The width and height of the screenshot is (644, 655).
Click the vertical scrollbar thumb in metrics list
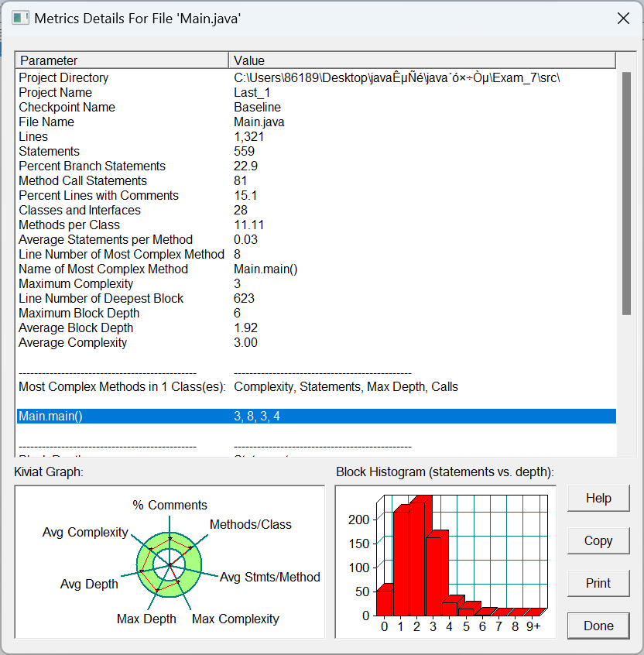point(626,194)
